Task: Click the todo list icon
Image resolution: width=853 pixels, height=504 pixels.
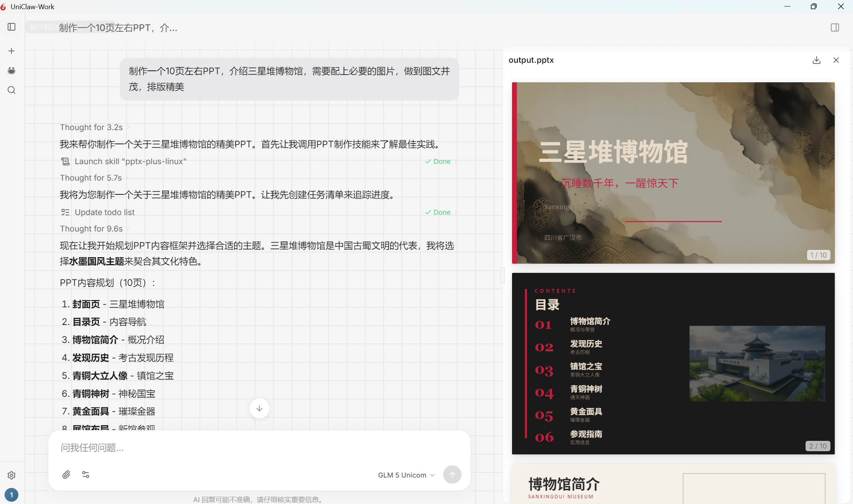Action: (65, 212)
